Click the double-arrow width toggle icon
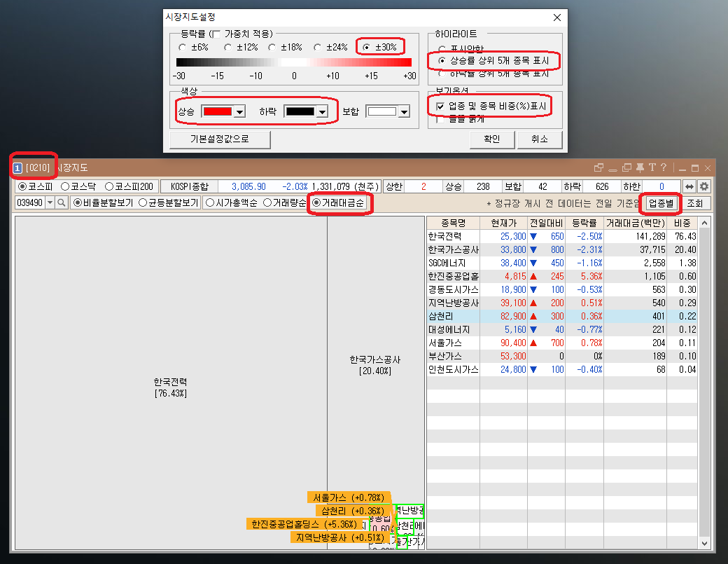This screenshot has width=728, height=564. 689,186
